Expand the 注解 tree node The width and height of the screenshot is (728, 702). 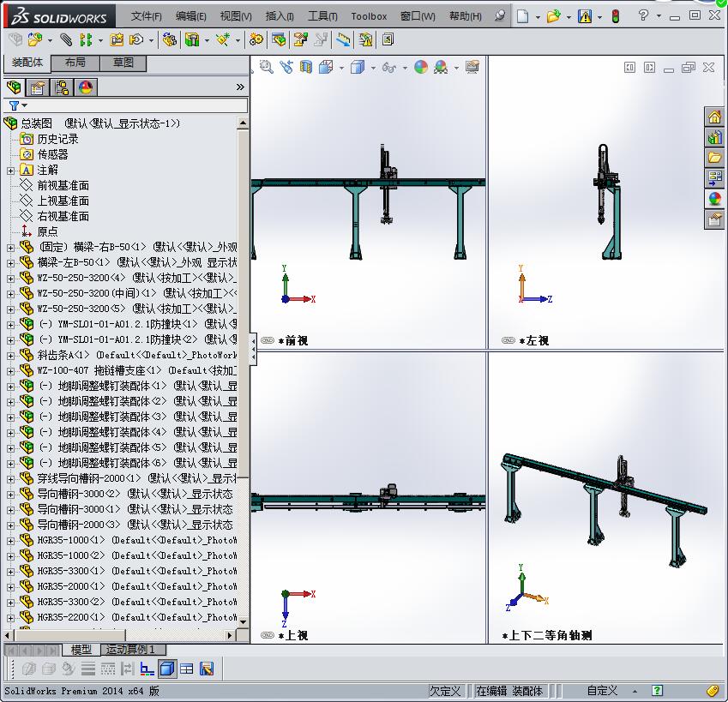[10, 171]
